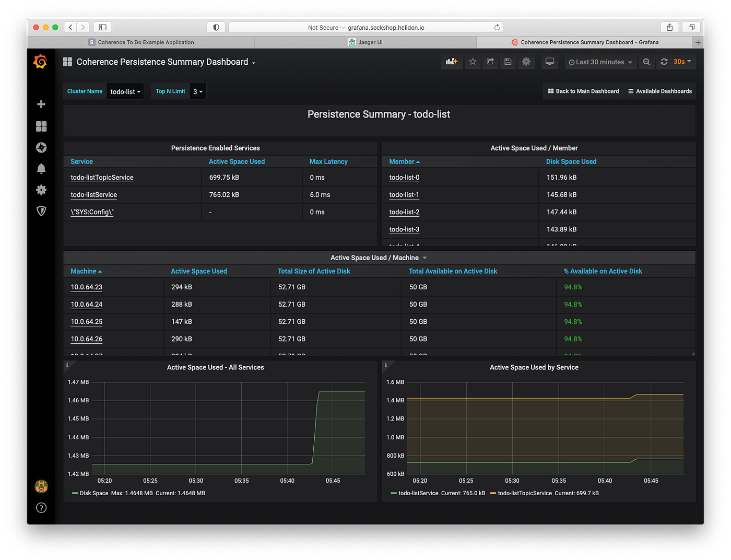Click Back to Main Dashboard button
This screenshot has height=560, width=731.
pyautogui.click(x=583, y=91)
